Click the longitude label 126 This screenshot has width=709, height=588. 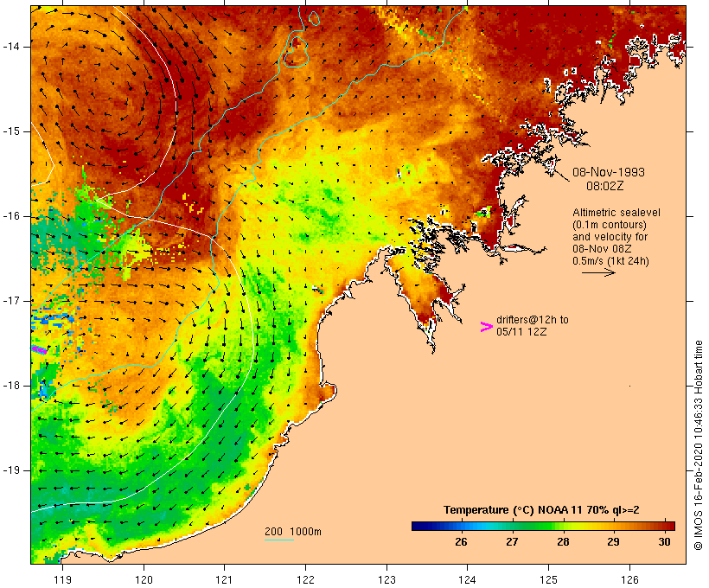point(629,580)
